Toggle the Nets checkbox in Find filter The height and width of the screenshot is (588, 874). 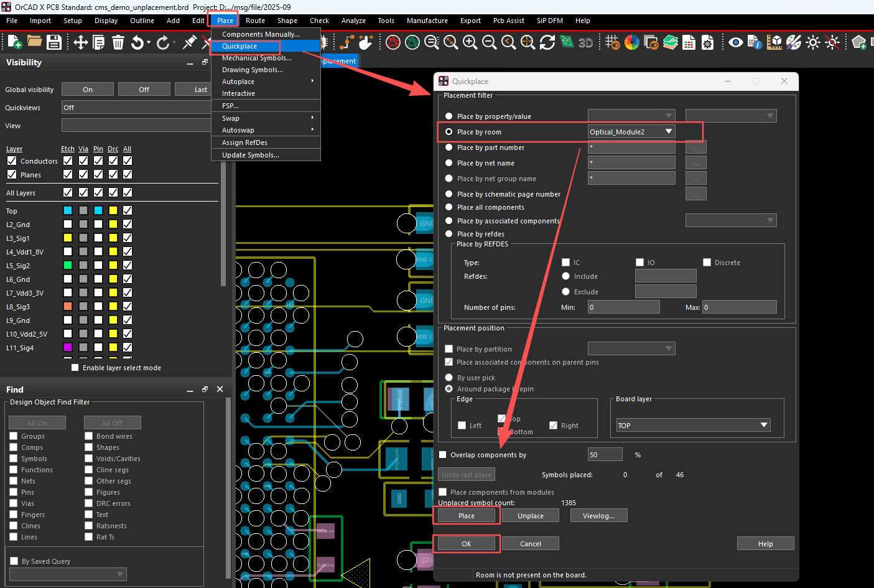point(14,481)
